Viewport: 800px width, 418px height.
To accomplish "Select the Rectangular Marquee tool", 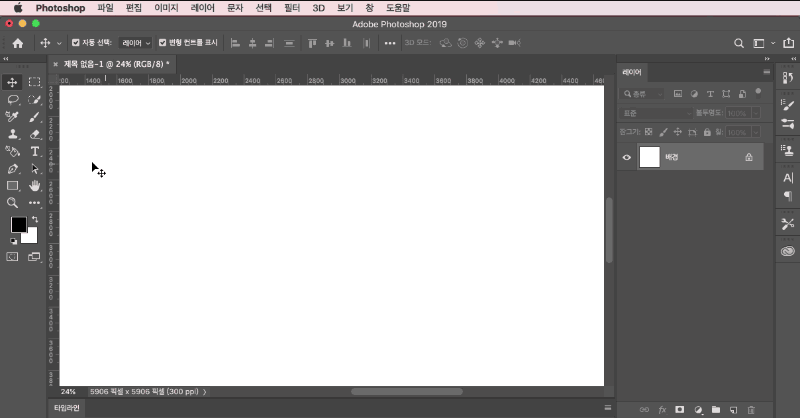I will tap(34, 82).
